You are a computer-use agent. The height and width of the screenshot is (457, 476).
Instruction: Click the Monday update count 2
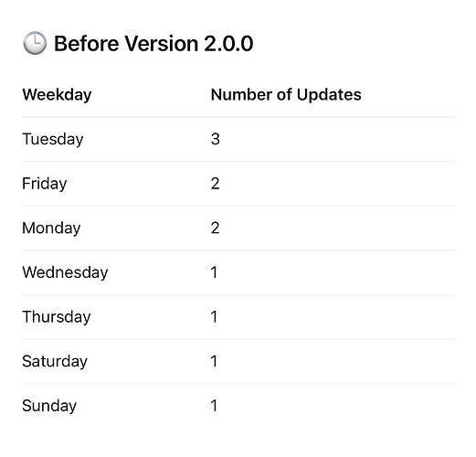pos(216,228)
